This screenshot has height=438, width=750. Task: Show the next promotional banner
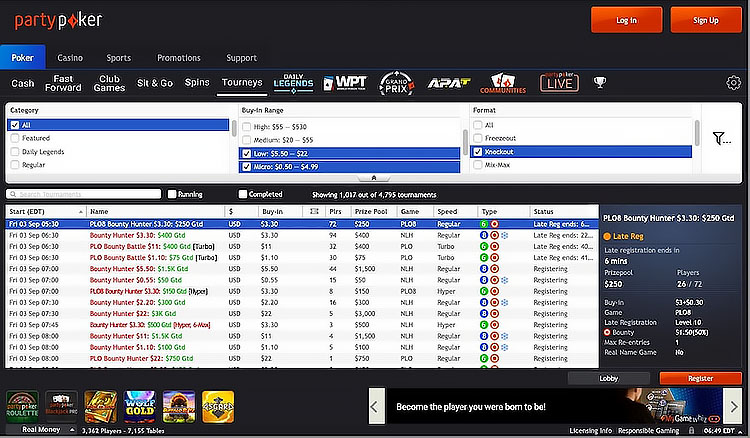(733, 406)
